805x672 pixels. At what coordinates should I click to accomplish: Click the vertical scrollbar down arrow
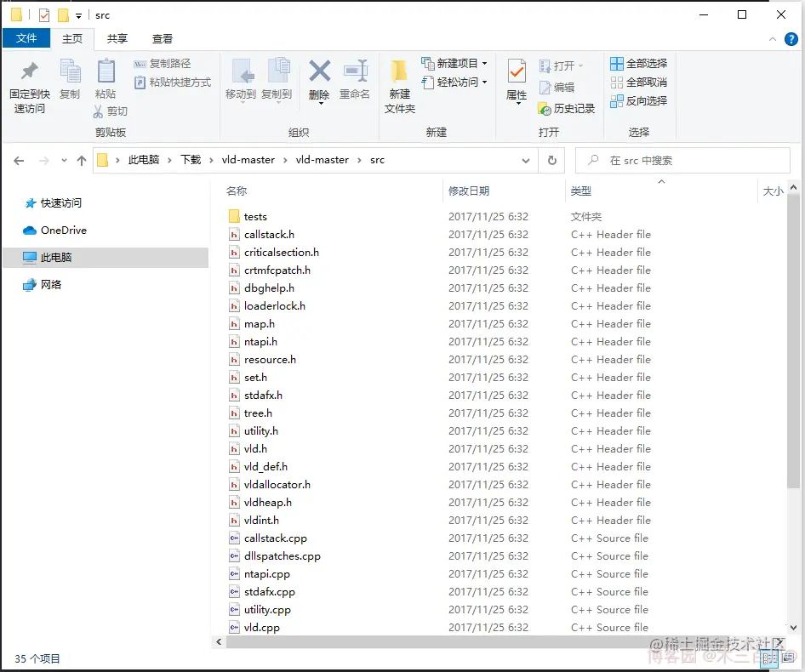click(793, 627)
